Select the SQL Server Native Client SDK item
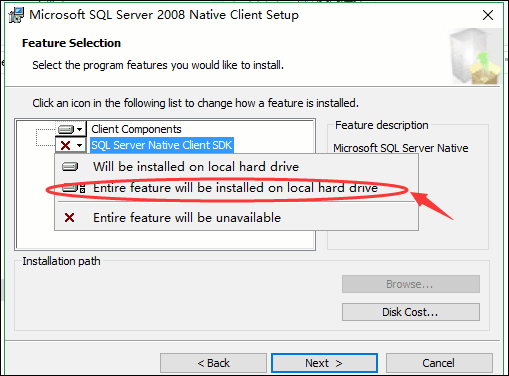The height and width of the screenshot is (376, 509). click(x=162, y=145)
